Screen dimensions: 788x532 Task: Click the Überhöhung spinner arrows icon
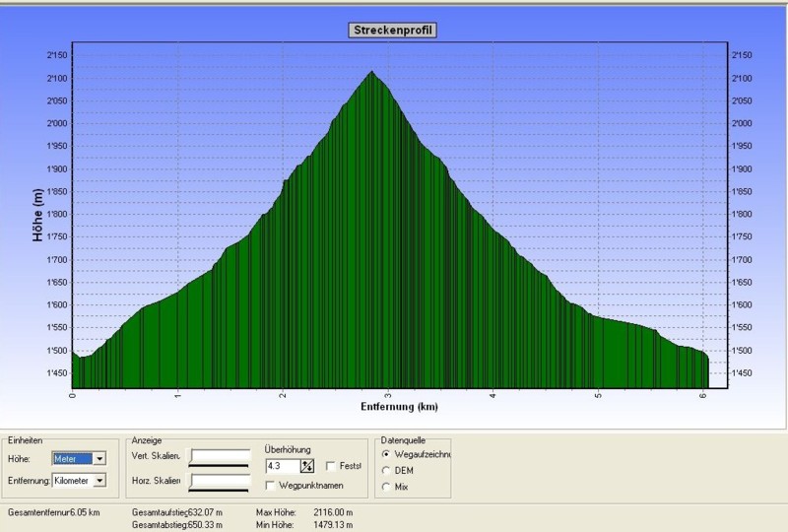tap(307, 465)
